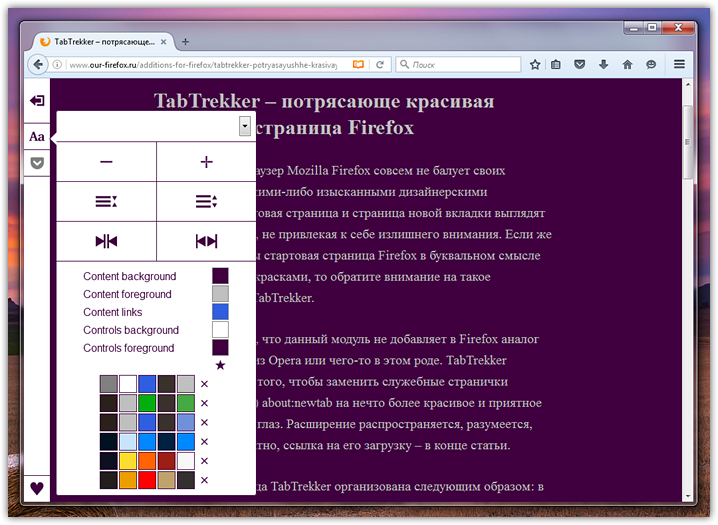Delete the first saved color scheme row
The image size is (718, 525).
coord(204,384)
